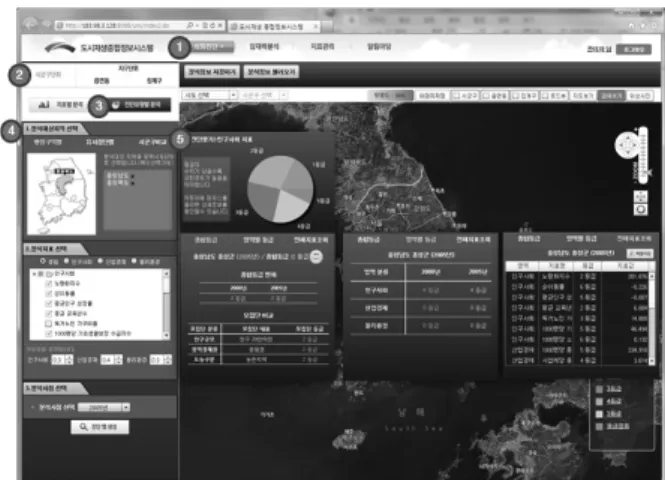Click the vertical map zoom slider bar

tap(643, 155)
